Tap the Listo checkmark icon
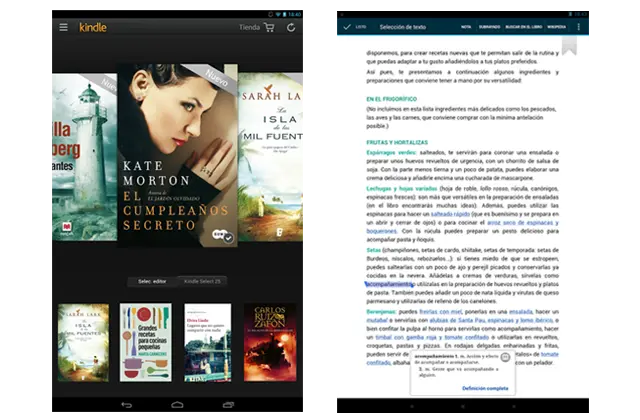Screen dimensions: 640x420 347,27
